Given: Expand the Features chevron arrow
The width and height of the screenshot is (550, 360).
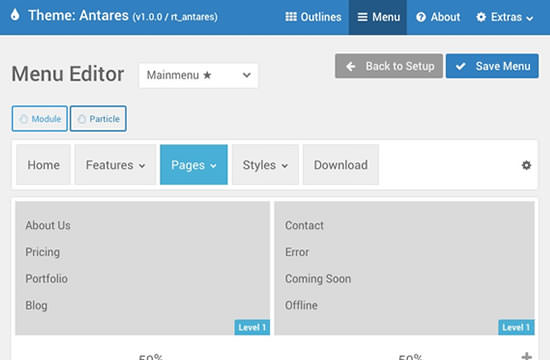Looking at the screenshot, I should tap(142, 166).
